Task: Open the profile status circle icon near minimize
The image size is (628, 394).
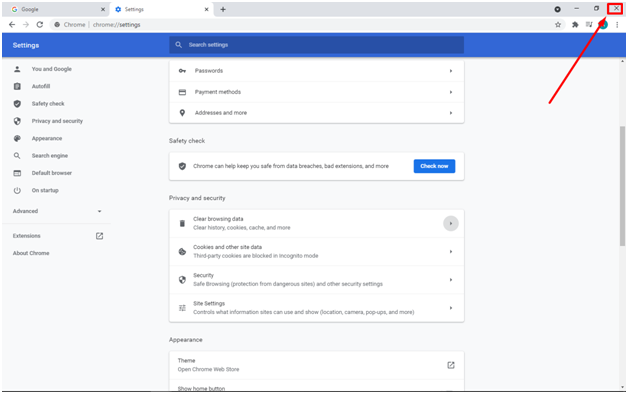Action: point(558,9)
